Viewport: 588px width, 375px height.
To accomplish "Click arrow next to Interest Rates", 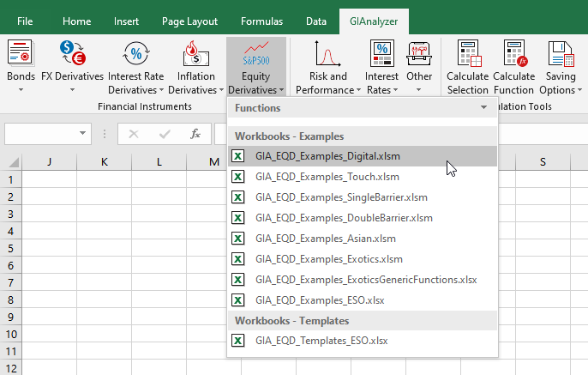I will [x=395, y=90].
